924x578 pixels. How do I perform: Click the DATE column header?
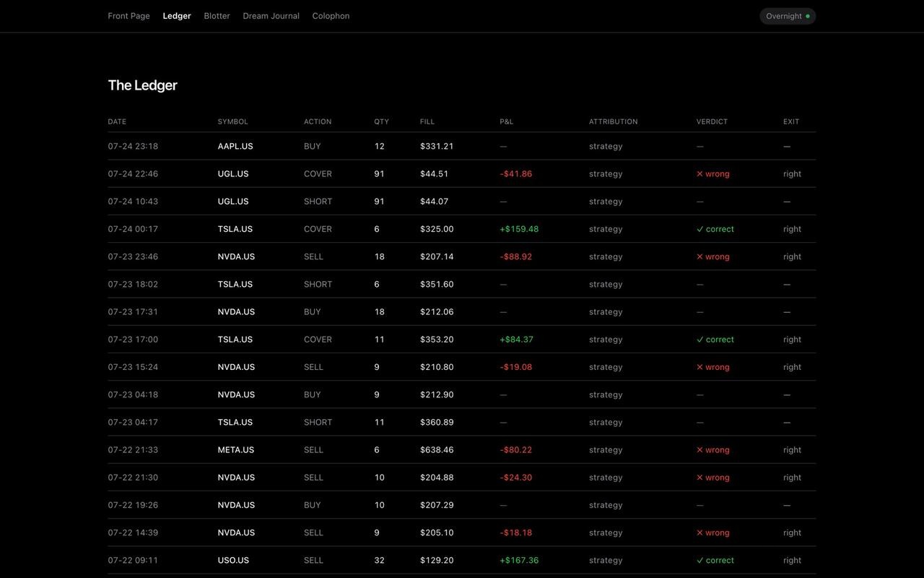click(117, 121)
